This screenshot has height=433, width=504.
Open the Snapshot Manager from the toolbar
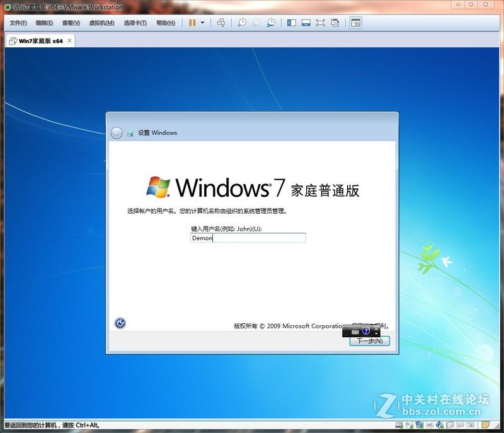(x=270, y=23)
